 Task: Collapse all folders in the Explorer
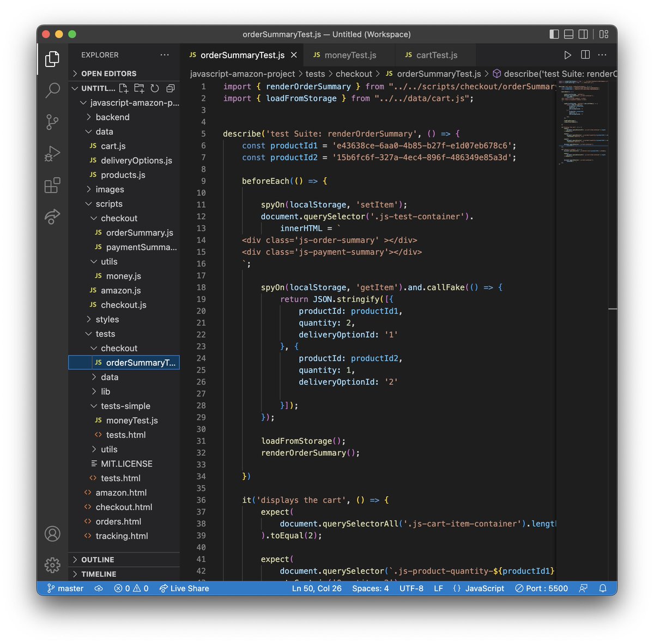tap(171, 88)
